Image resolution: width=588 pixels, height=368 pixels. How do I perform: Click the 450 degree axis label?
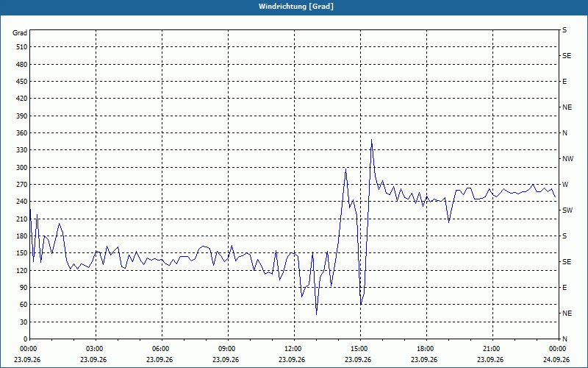(x=22, y=82)
